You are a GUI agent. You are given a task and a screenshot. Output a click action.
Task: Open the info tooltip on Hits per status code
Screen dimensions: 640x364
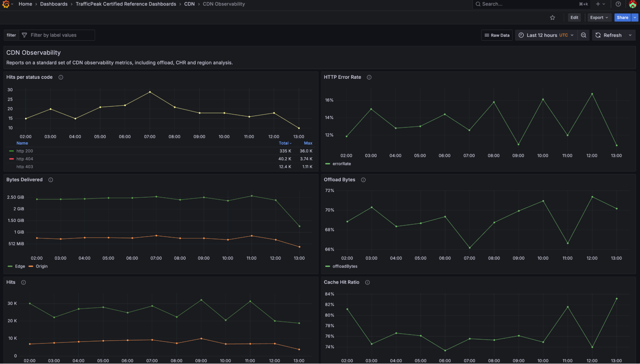(x=61, y=77)
